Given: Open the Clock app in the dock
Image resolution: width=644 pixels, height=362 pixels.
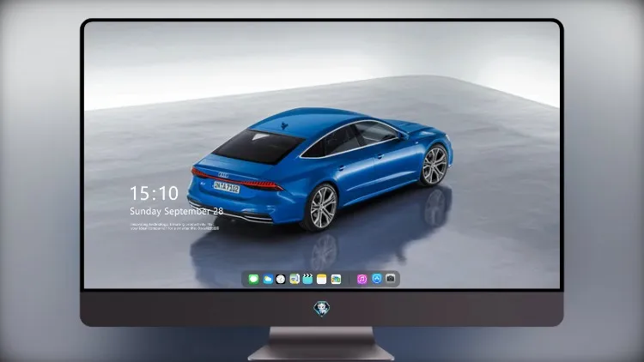Looking at the screenshot, I should (281, 279).
